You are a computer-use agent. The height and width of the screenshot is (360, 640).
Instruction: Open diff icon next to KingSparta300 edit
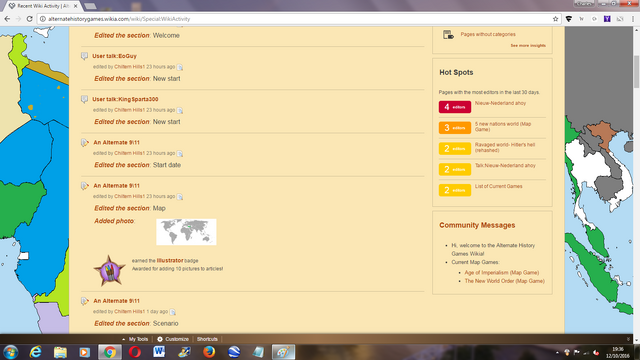click(180, 110)
